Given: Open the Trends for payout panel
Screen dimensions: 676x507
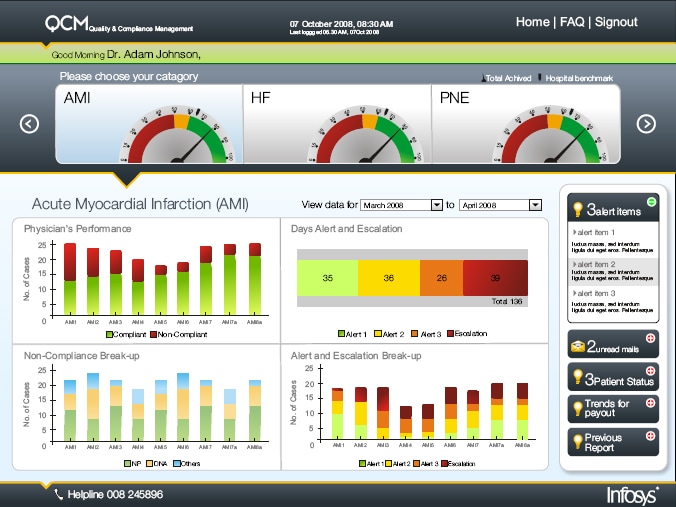Looking at the screenshot, I should pos(613,408).
